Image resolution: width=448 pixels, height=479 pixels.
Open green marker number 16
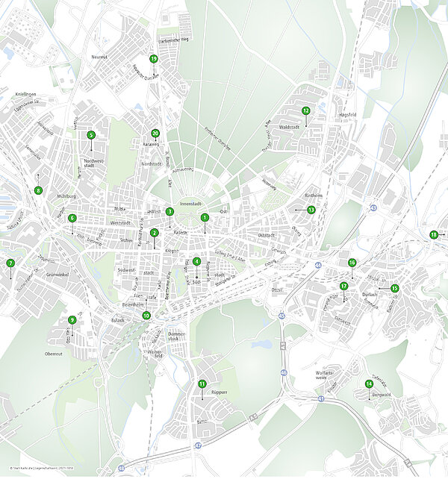click(x=352, y=263)
